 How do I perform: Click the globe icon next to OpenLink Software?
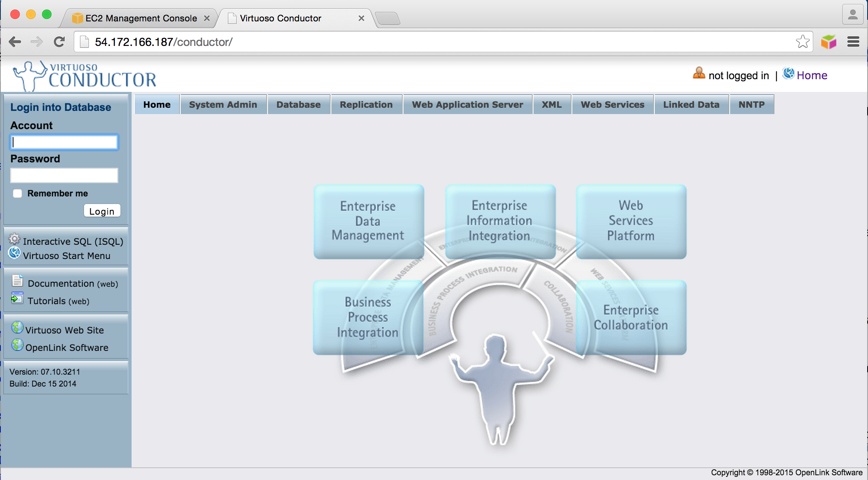click(x=17, y=345)
